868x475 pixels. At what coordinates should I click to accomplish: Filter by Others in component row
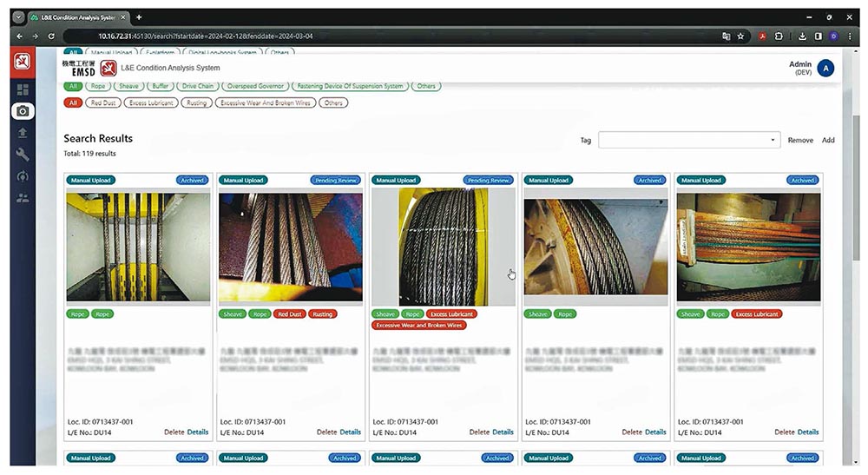pos(425,86)
